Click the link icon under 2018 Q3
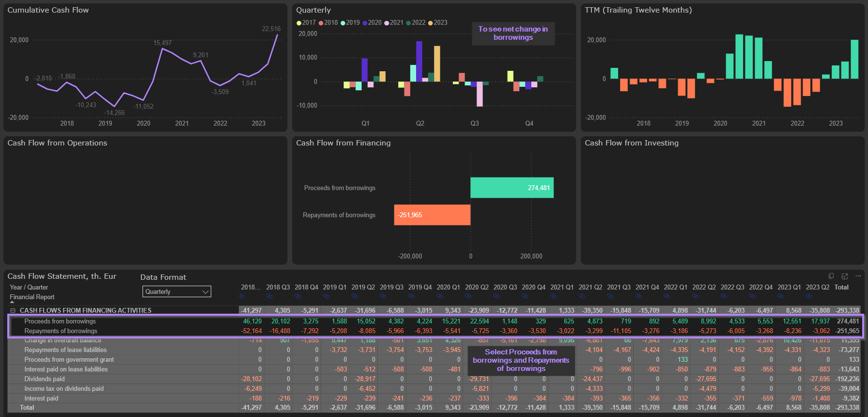 point(269,296)
